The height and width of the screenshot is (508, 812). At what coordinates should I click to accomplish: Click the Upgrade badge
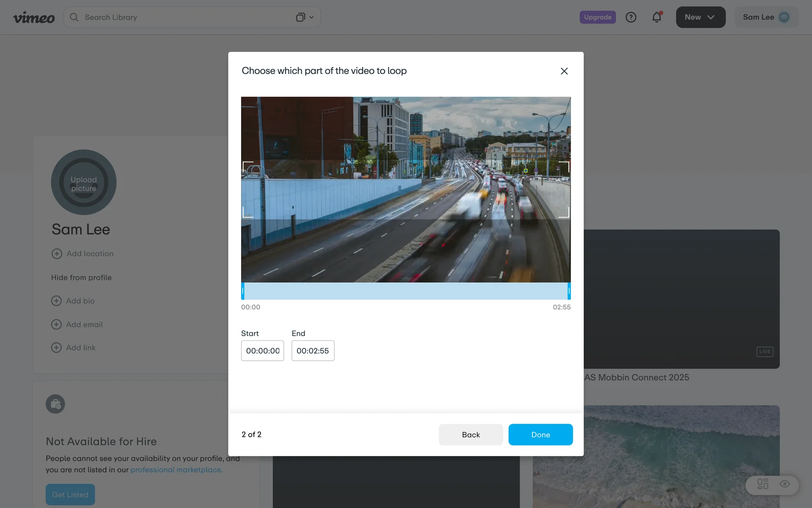click(597, 17)
